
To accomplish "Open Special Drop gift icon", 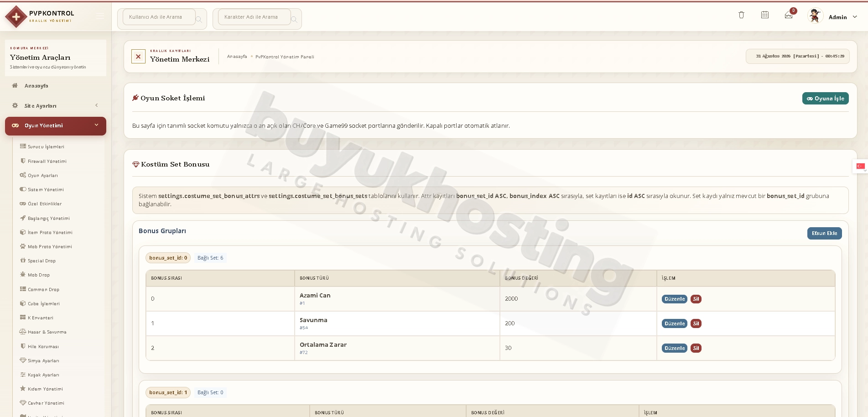I will pyautogui.click(x=23, y=261).
